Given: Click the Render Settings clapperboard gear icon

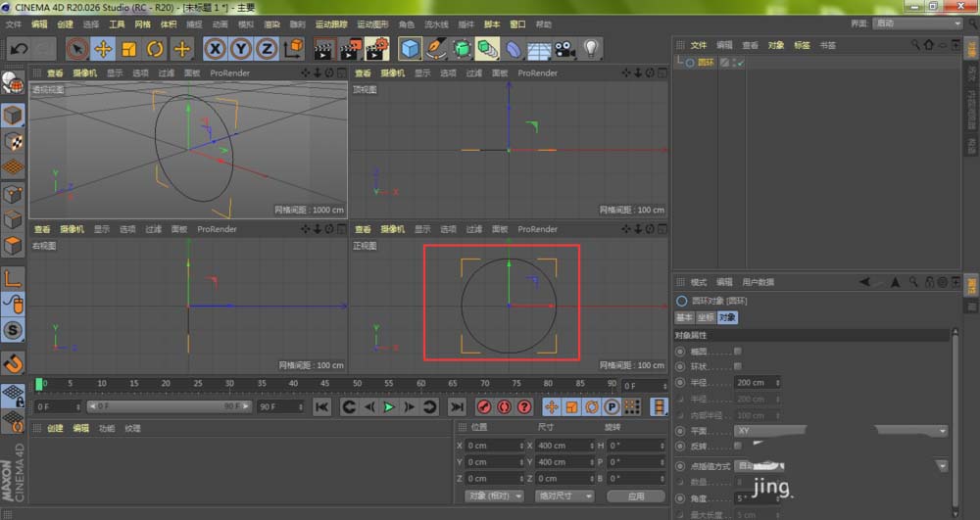Looking at the screenshot, I should 375,48.
